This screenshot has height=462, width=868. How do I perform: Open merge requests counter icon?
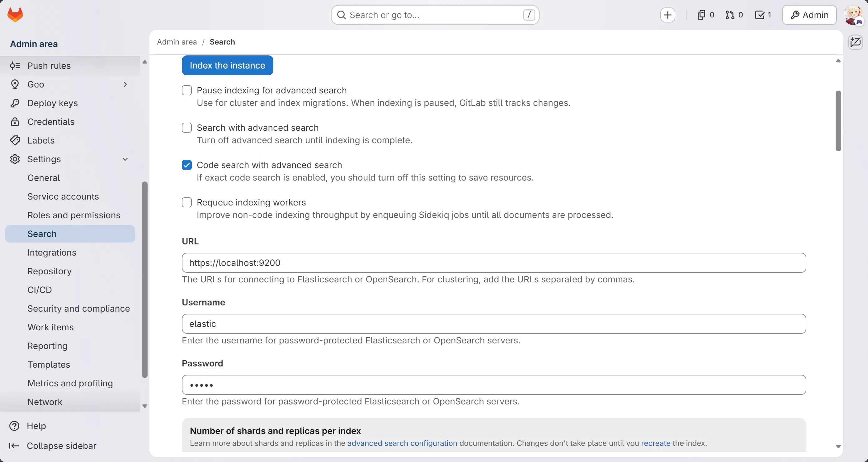pyautogui.click(x=734, y=15)
